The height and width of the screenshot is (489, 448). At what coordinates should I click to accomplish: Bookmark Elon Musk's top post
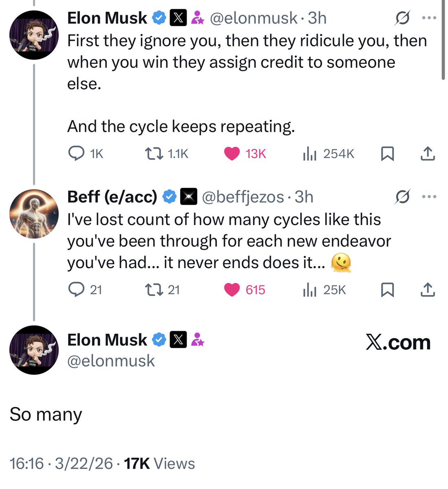click(387, 154)
